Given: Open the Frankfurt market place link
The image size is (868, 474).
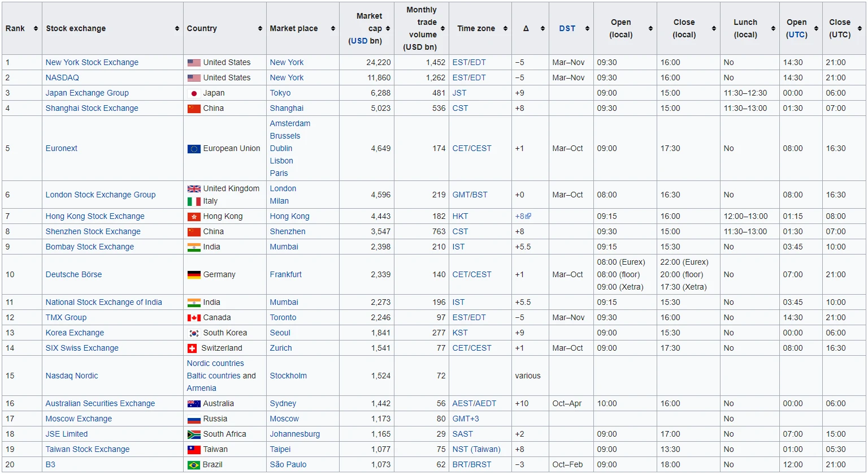Looking at the screenshot, I should [286, 274].
